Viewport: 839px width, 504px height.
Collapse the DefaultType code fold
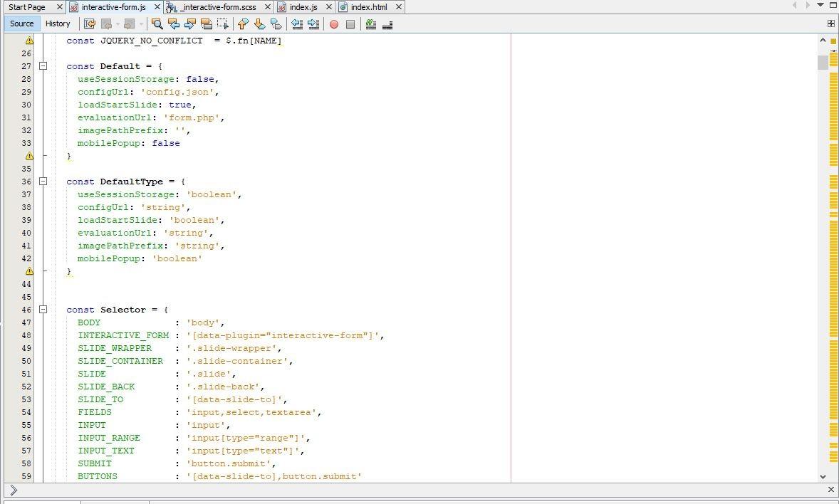pyautogui.click(x=43, y=182)
